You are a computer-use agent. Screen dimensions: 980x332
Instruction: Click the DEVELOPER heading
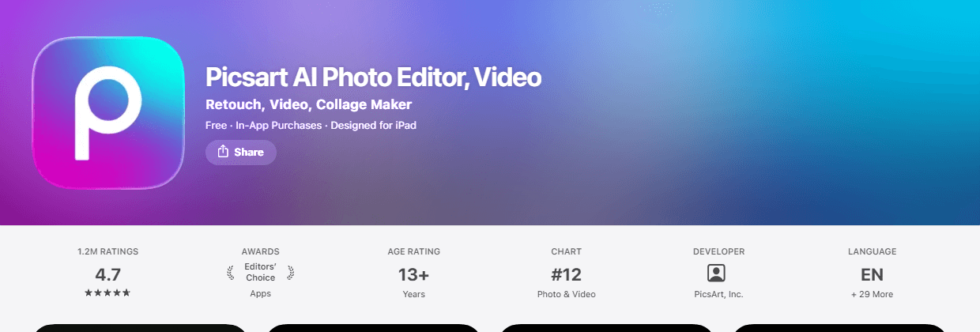click(x=718, y=251)
